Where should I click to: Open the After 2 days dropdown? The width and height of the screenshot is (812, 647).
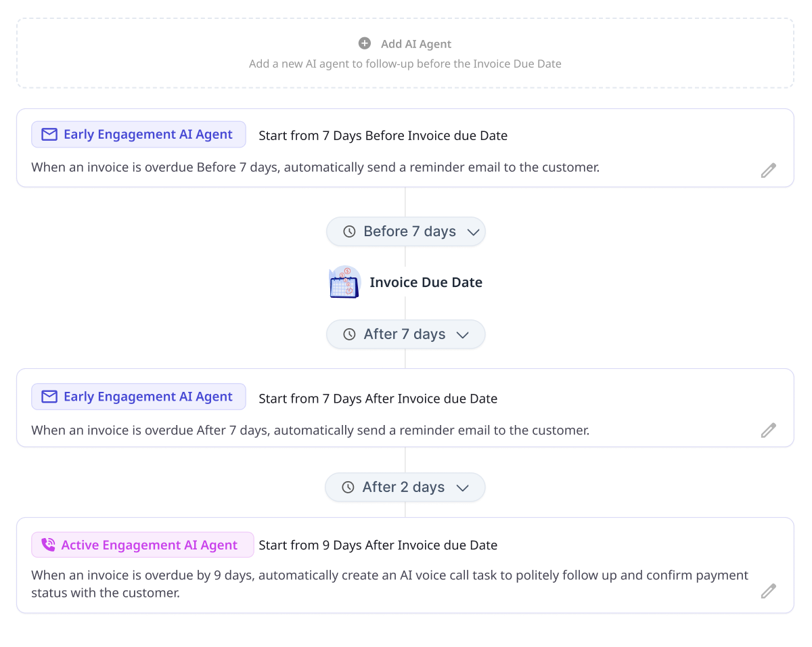pyautogui.click(x=405, y=487)
